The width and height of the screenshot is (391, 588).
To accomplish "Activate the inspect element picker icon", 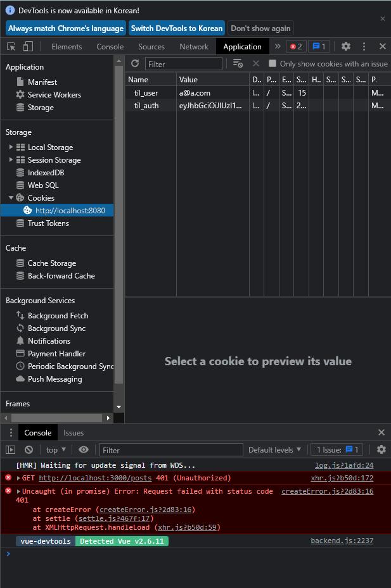I will point(11,46).
